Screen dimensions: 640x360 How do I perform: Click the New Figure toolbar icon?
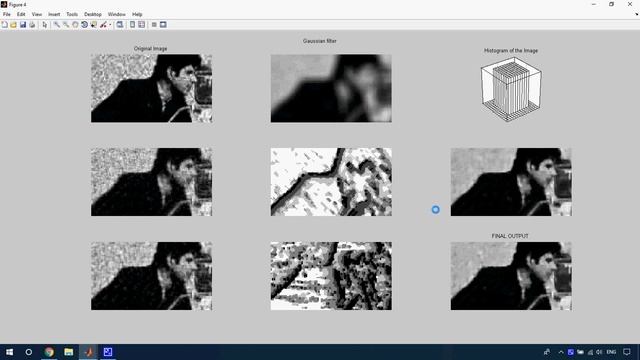[4, 25]
